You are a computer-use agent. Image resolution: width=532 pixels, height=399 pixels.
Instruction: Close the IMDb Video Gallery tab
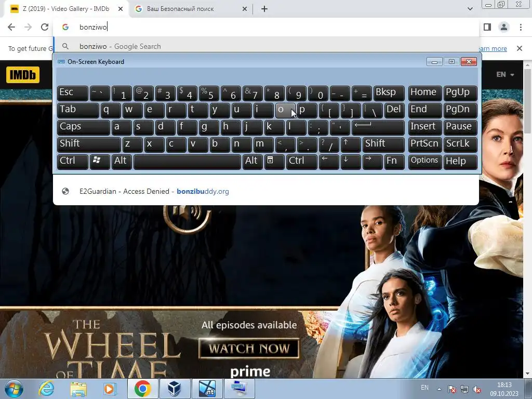(x=121, y=9)
